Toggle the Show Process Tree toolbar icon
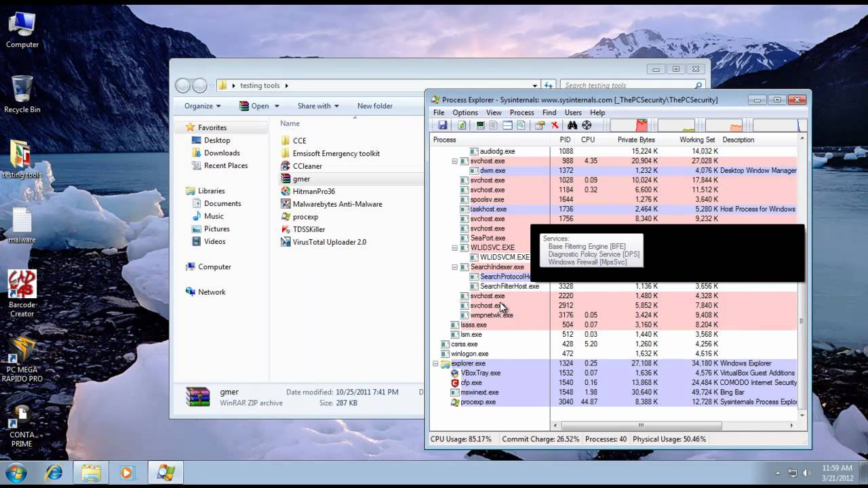The image size is (868, 488). [x=494, y=125]
